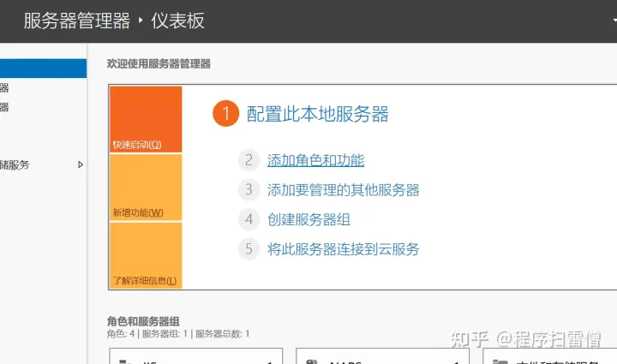Click the step 2 number circle
Viewport: 617px width, 364px height.
coord(249,160)
